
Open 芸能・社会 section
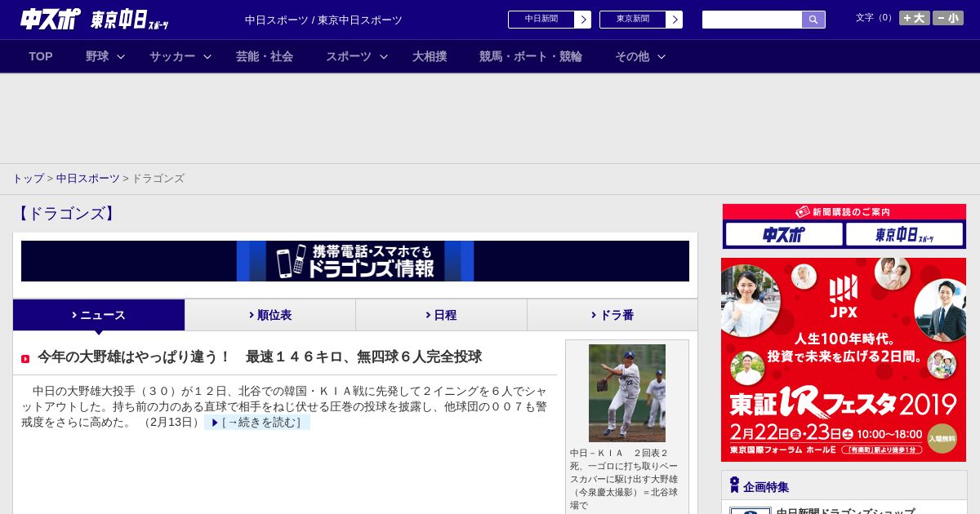coord(265,56)
